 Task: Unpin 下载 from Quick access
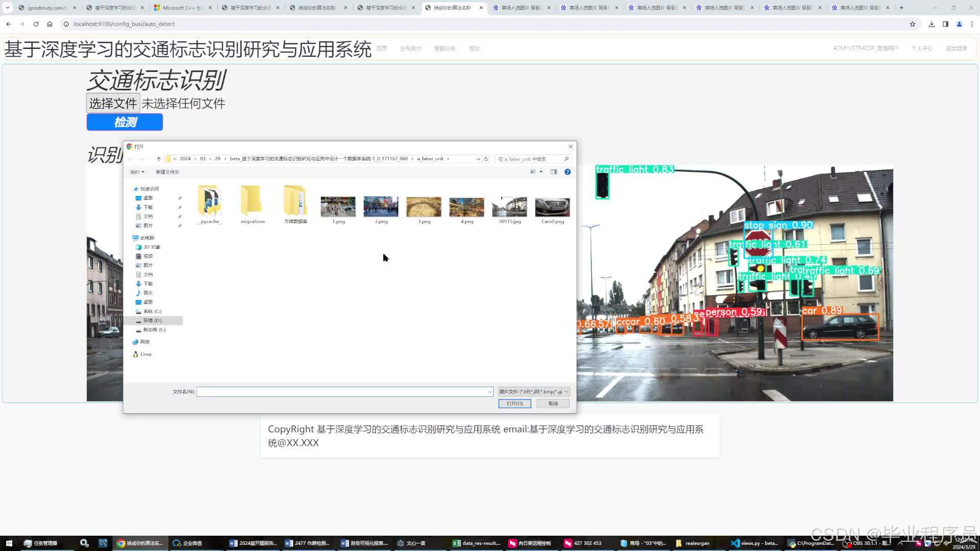[x=180, y=207]
